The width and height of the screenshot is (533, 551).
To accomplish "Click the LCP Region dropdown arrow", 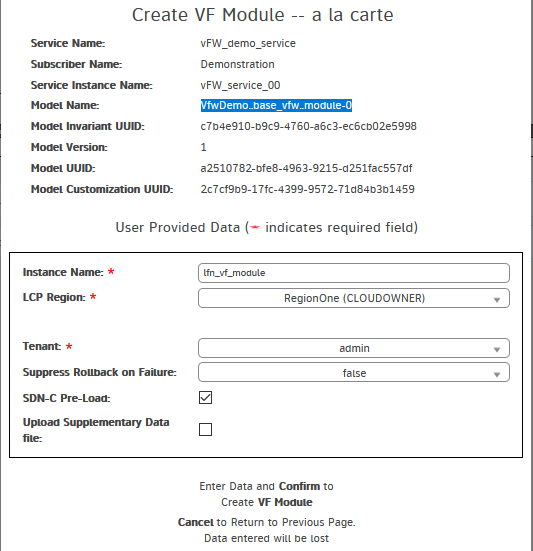I will (x=497, y=300).
